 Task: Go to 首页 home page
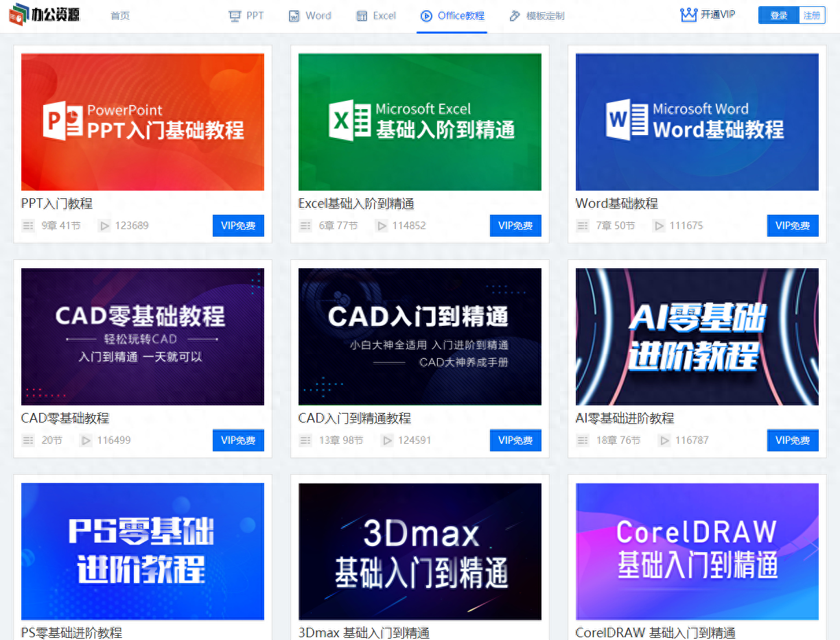pos(120,16)
